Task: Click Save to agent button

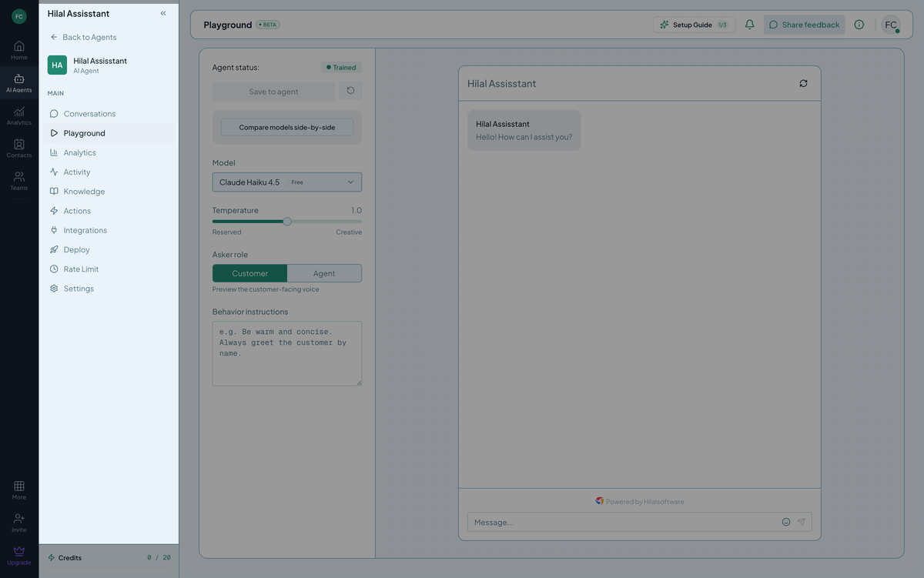Action: tap(273, 92)
